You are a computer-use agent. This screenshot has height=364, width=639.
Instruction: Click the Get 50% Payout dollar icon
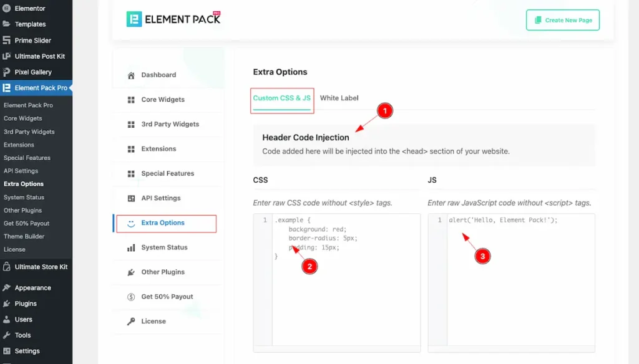pos(131,297)
